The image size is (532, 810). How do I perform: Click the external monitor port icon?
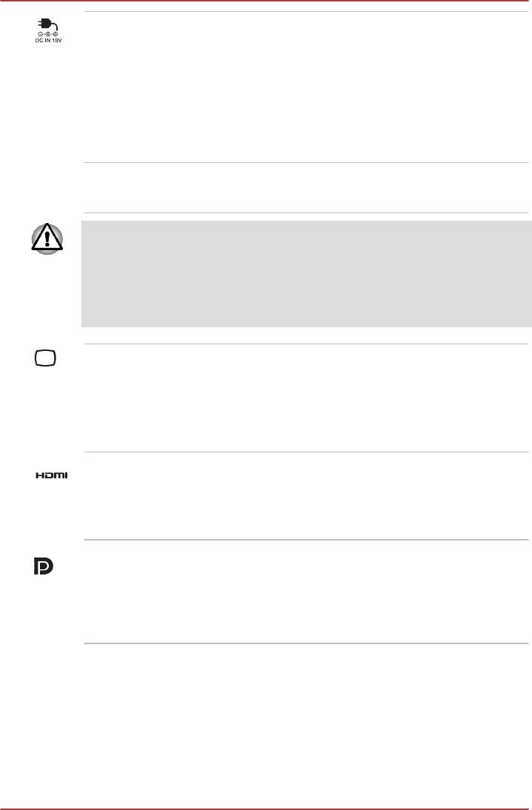coord(47,358)
